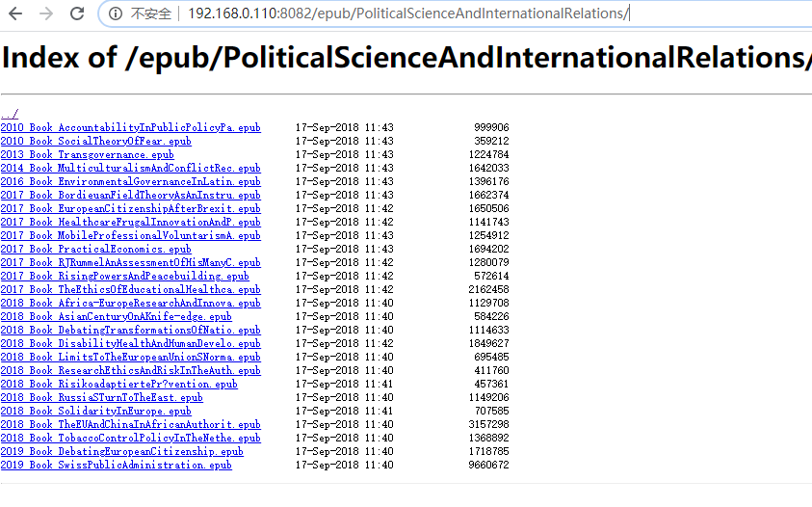Viewport: 812px width, 507px height.
Task: Open 2010_Book_AccountabilityInPublicPolicyPa.epub
Action: click(130, 127)
